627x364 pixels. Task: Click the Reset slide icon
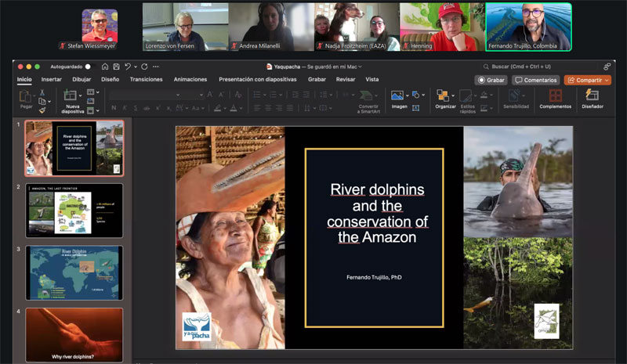[91, 101]
